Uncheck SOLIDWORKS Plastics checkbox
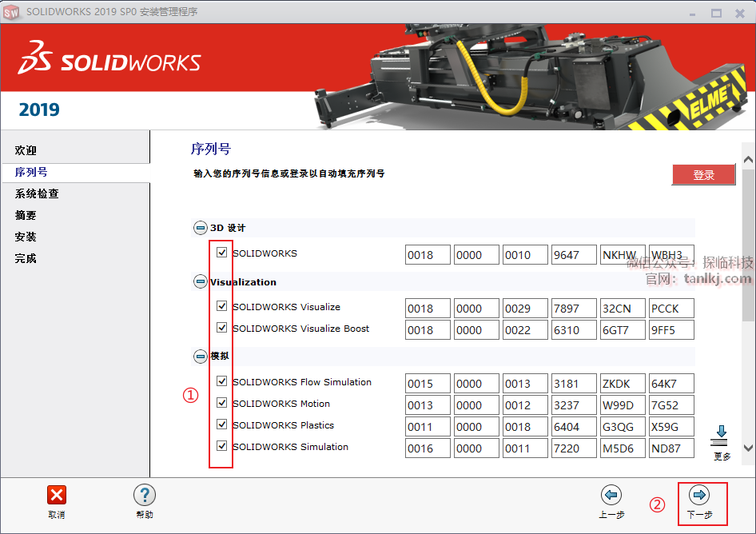 pyautogui.click(x=222, y=424)
